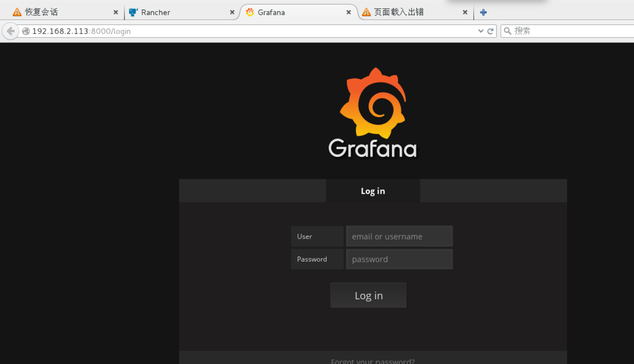Click the browser back arrow button

click(x=11, y=31)
